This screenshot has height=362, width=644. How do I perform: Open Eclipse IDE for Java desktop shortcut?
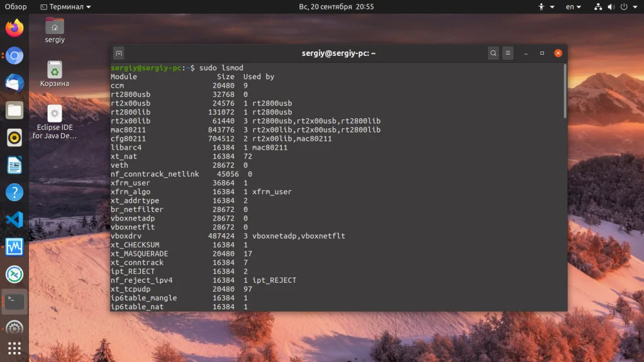[x=55, y=122]
